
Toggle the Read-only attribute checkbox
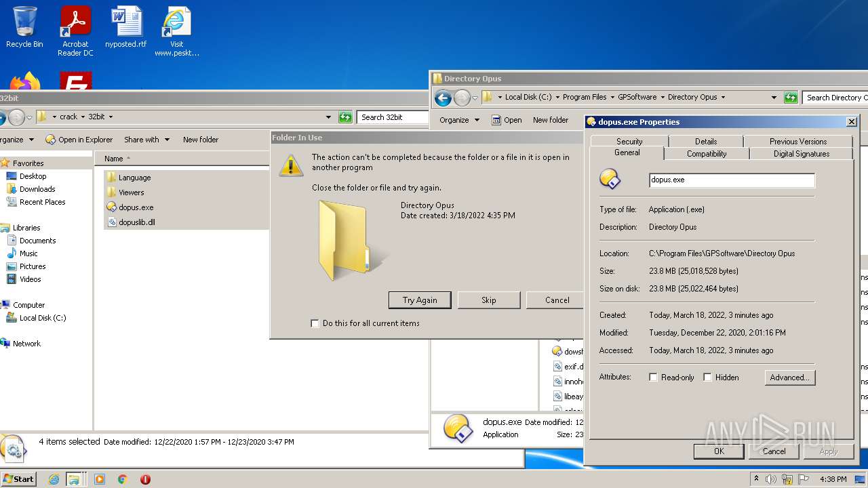654,378
